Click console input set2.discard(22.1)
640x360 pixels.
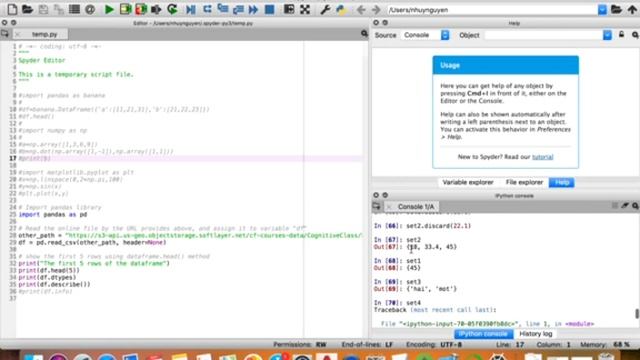[438, 226]
